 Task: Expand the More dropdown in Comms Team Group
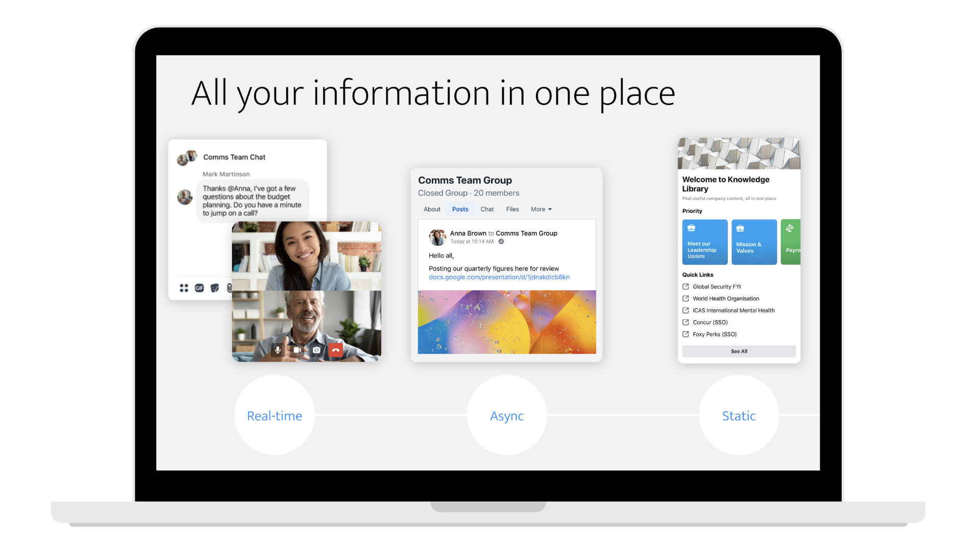[541, 209]
